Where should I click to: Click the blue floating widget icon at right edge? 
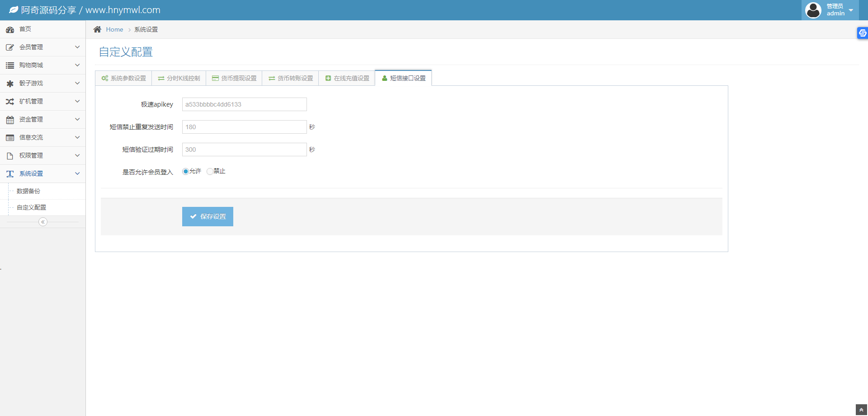(x=863, y=33)
